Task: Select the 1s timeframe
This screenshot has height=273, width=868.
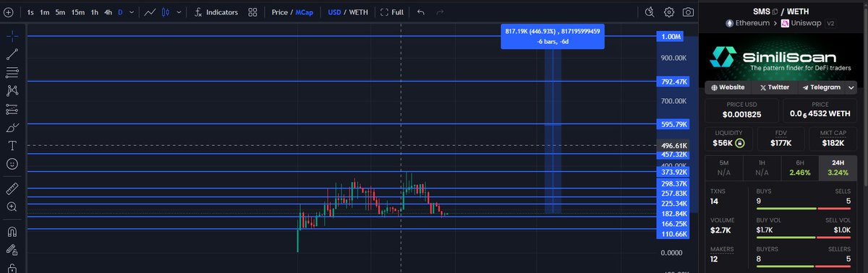Action: point(30,12)
